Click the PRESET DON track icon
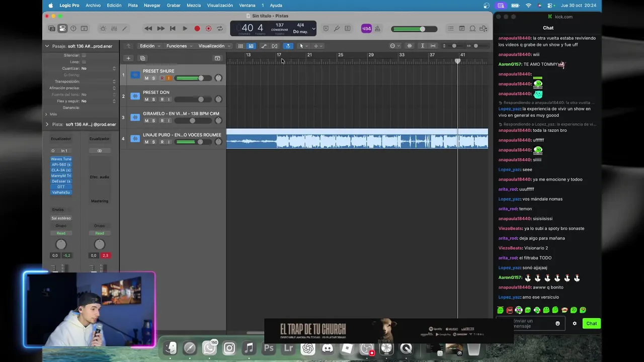The width and height of the screenshot is (644, 362). click(135, 96)
